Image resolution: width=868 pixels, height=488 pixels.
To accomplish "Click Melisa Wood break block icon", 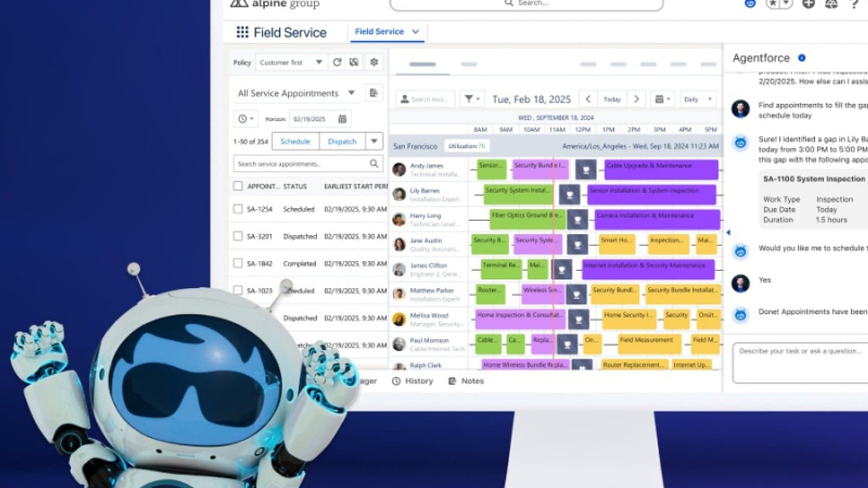I will (x=579, y=319).
